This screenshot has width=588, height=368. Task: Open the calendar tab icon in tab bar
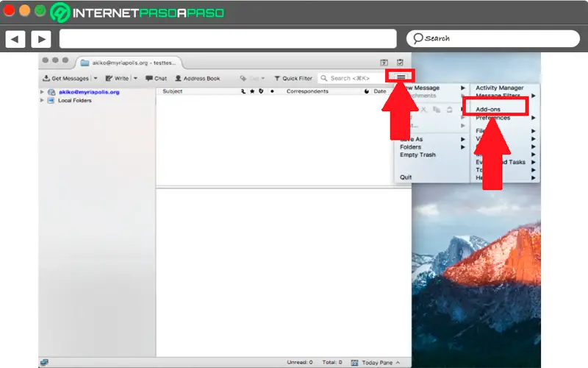click(384, 63)
